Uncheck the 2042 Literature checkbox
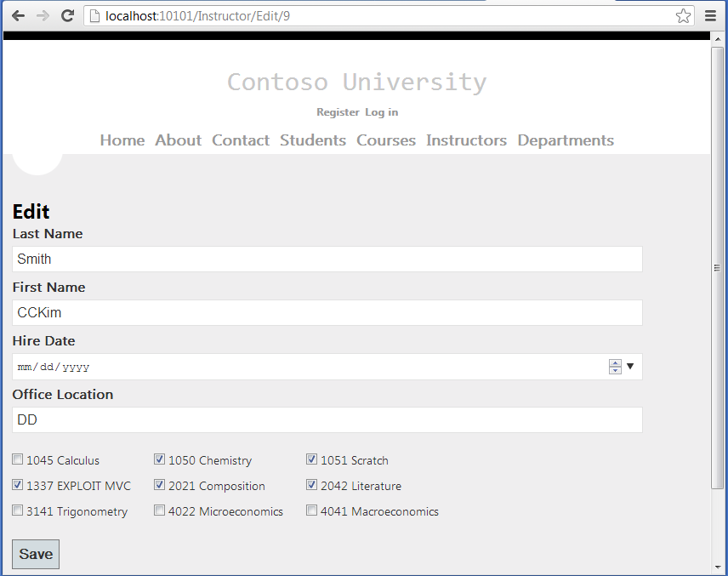 (311, 485)
